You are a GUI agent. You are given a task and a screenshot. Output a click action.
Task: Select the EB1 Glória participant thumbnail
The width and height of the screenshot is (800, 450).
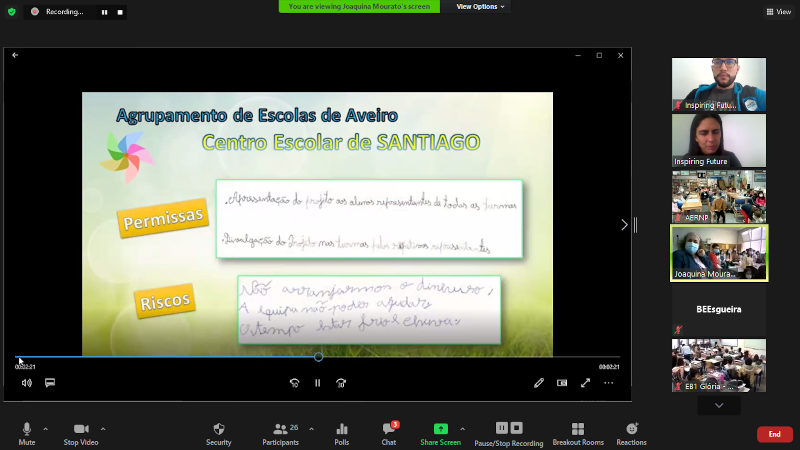pyautogui.click(x=718, y=365)
